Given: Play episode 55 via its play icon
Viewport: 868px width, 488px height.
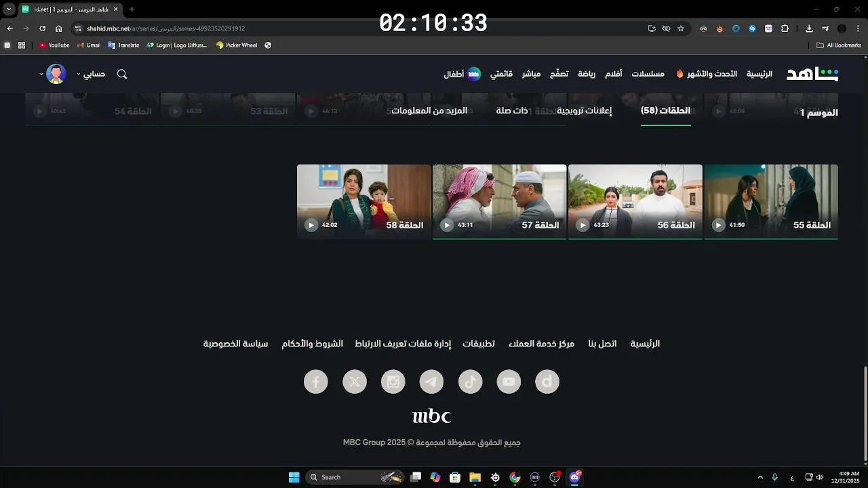Looking at the screenshot, I should (x=719, y=225).
